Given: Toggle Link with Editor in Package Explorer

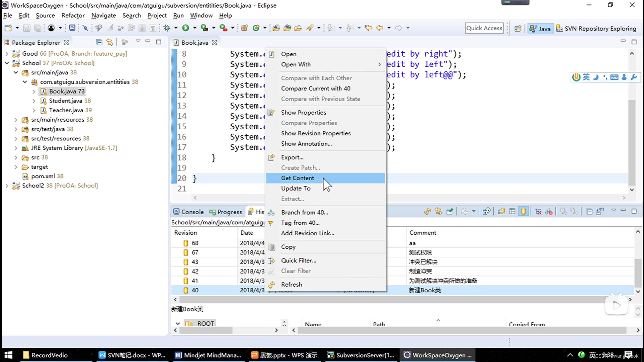Looking at the screenshot, I should coord(110,42).
